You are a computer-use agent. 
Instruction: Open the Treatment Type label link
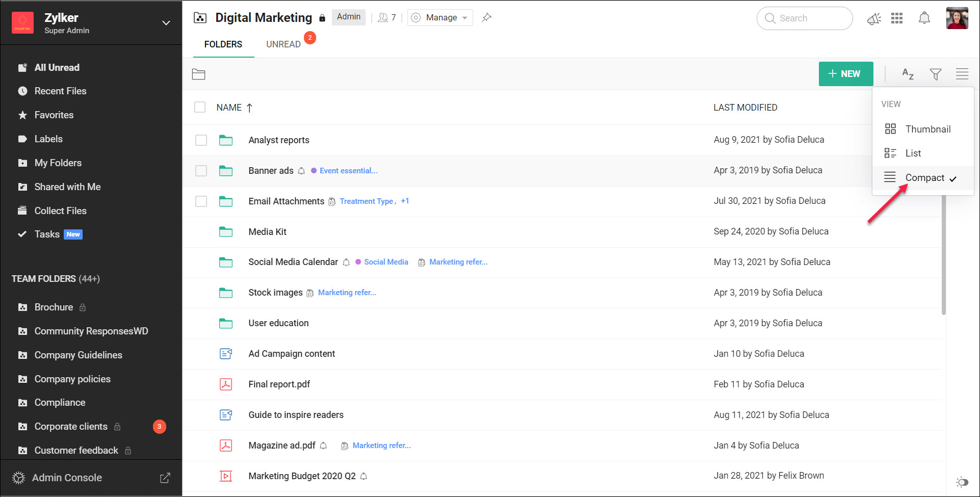[367, 201]
